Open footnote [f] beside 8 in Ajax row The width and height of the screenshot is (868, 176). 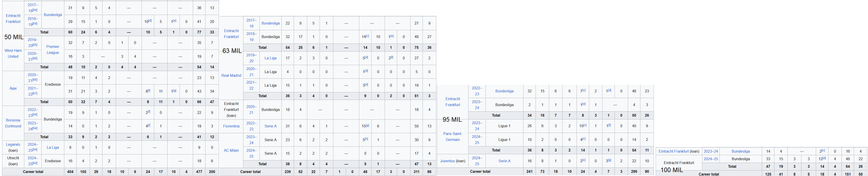click(149, 91)
